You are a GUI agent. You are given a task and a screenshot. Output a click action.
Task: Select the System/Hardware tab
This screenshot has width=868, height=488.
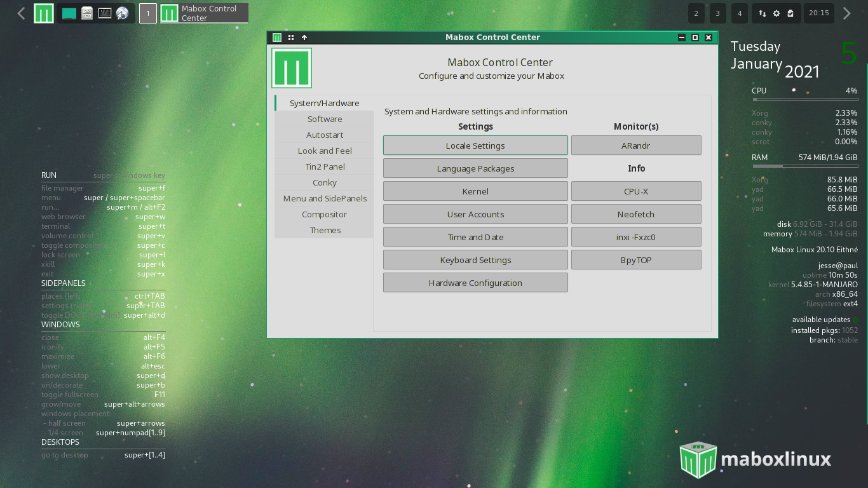click(325, 103)
